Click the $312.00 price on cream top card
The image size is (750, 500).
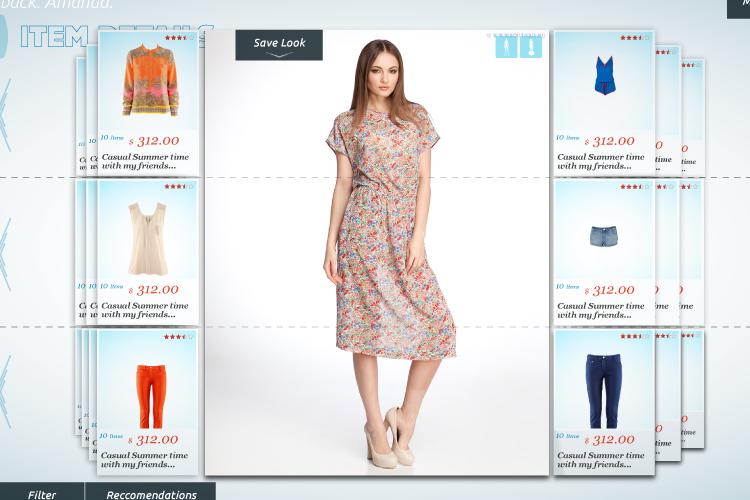point(154,290)
